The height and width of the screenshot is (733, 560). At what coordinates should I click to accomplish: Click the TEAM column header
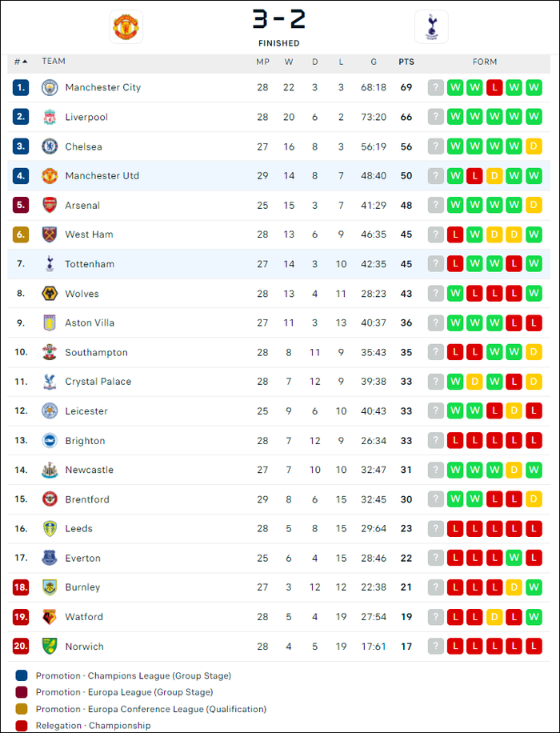pyautogui.click(x=54, y=62)
